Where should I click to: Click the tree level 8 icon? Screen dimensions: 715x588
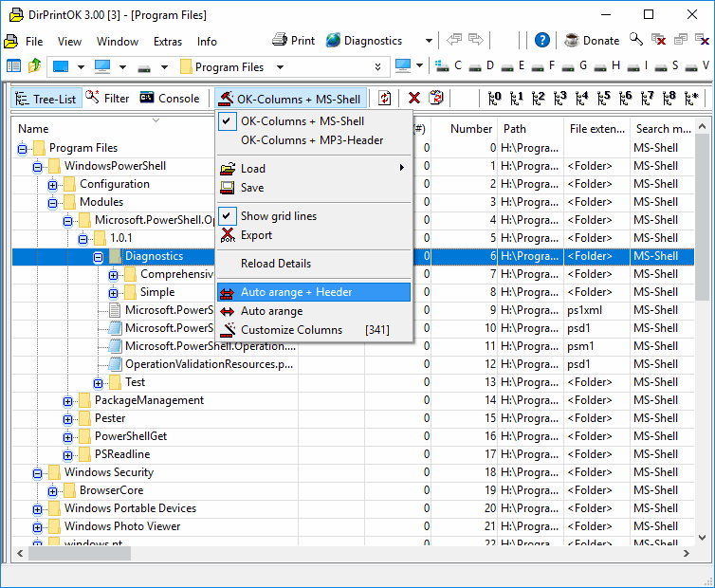pos(669,98)
